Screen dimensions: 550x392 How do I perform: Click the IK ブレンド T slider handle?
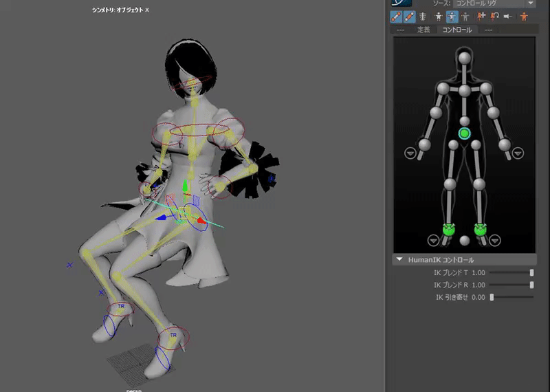click(x=531, y=273)
